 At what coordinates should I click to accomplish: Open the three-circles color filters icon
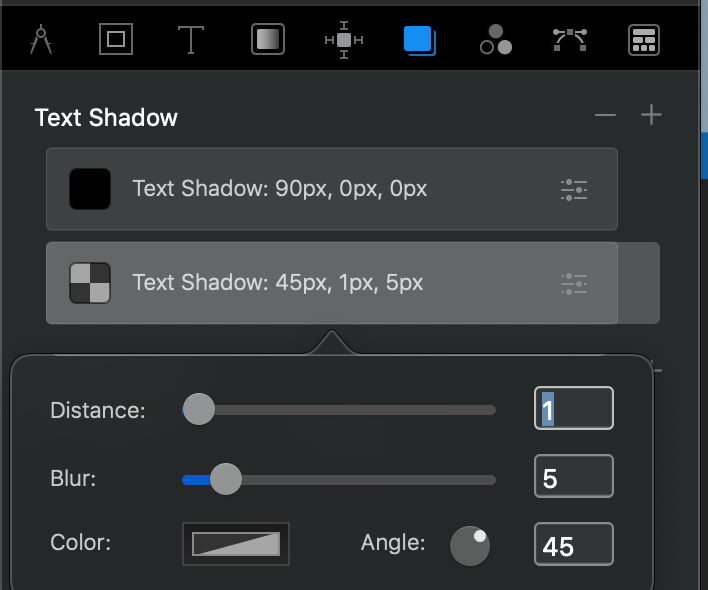(x=496, y=40)
